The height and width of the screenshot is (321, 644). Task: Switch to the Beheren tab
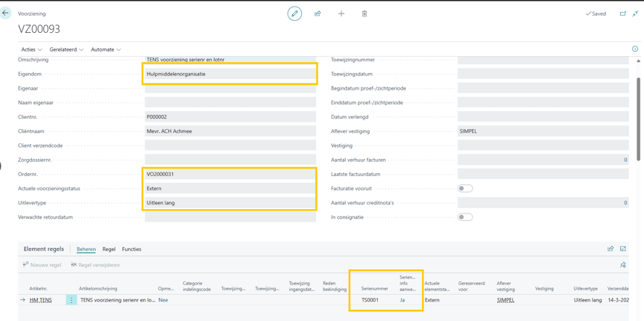[86, 249]
